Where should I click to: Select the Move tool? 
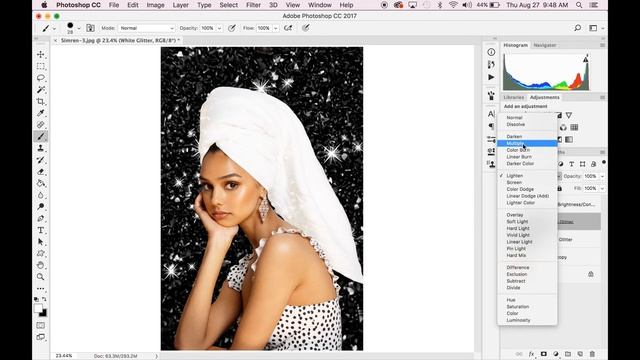[x=40, y=54]
